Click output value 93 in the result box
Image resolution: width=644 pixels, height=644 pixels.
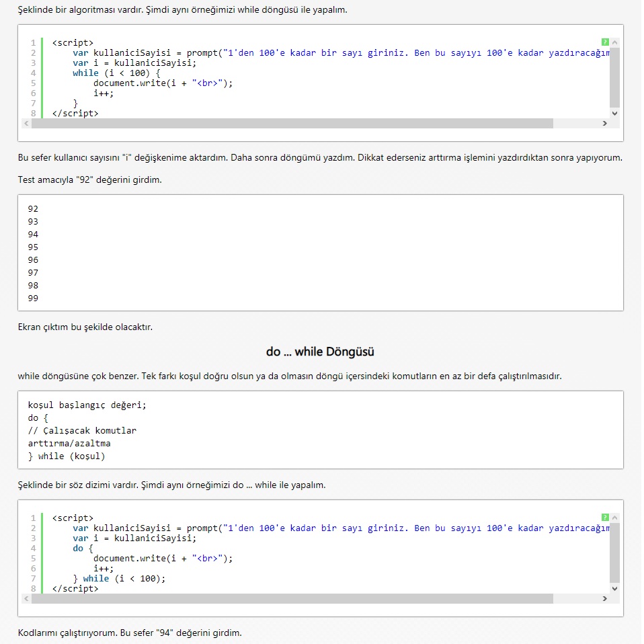(33, 221)
